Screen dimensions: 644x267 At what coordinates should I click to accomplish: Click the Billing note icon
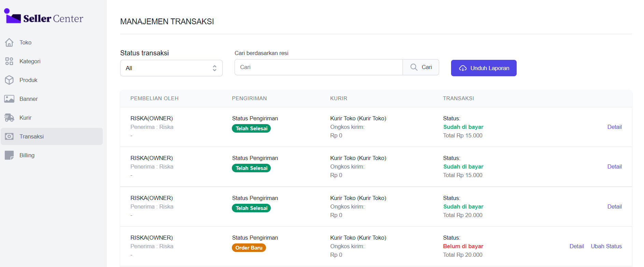click(x=9, y=155)
